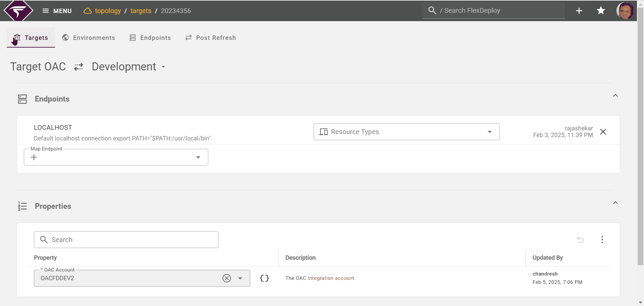Click the FlexDeploy logo icon
The image size is (644, 306).
point(18,11)
